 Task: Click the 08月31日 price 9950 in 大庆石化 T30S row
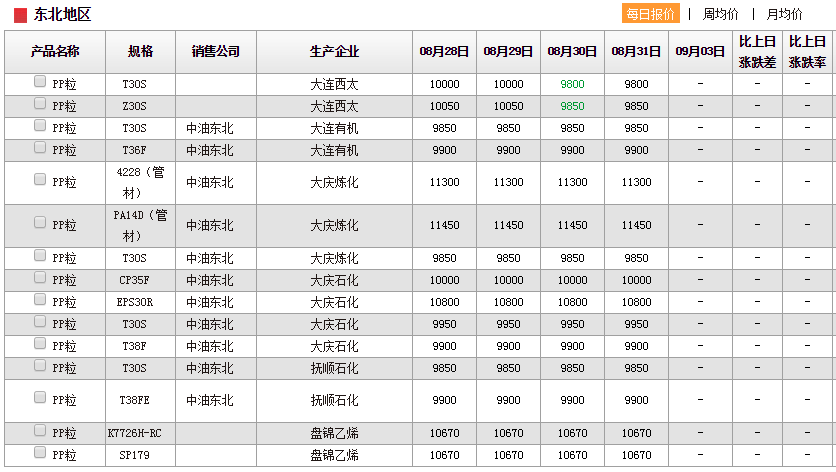(636, 324)
